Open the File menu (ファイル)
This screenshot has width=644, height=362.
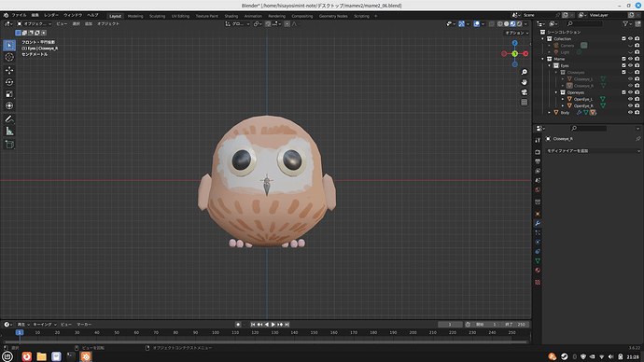(x=19, y=15)
